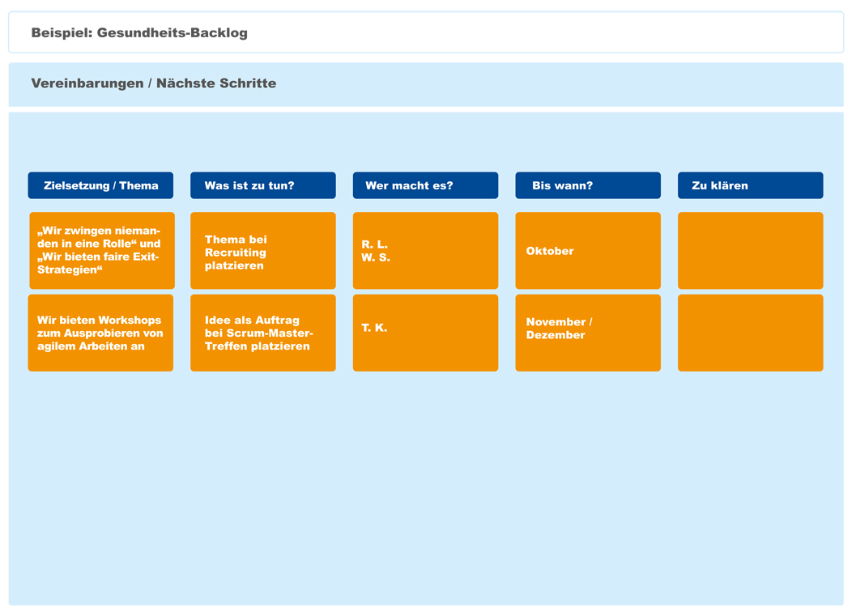The image size is (856, 616).
Task: Click the 'Beispiel: Gesundheits-Backlog' title
Action: 139,32
